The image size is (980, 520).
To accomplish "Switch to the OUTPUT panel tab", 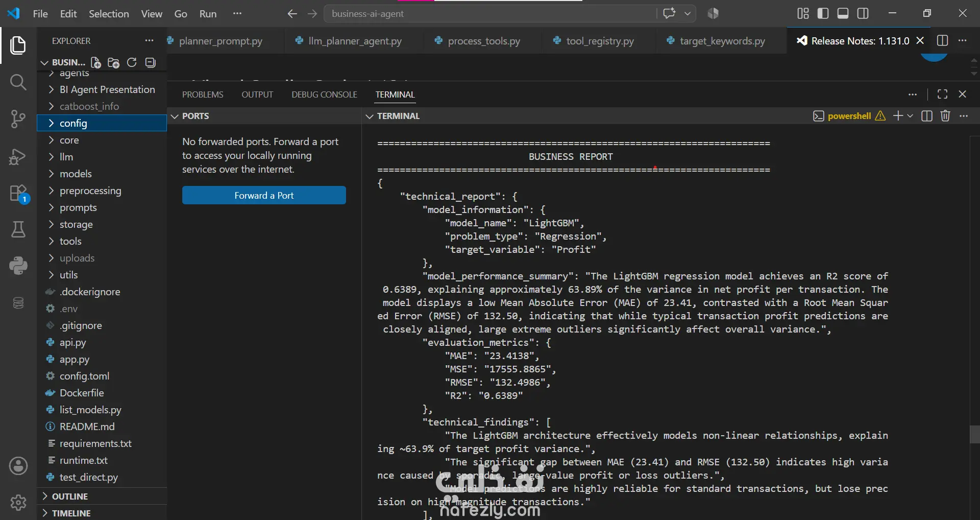I will [257, 94].
